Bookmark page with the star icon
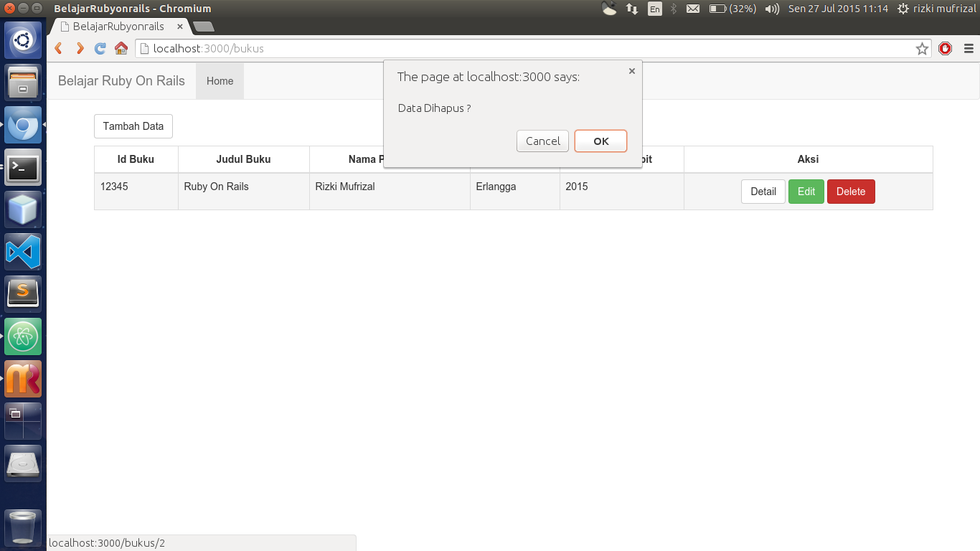This screenshot has width=980, height=551. point(922,49)
